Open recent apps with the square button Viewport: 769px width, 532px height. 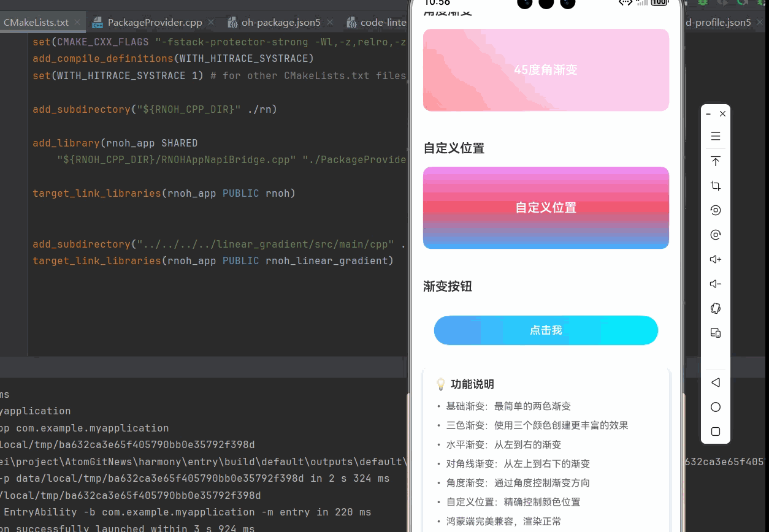pos(716,431)
